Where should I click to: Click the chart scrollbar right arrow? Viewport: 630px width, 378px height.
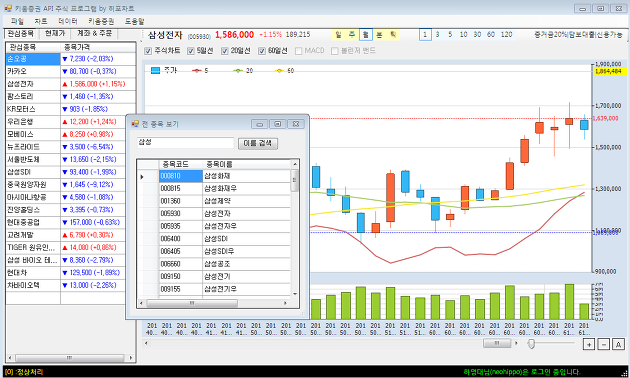pyautogui.click(x=516, y=343)
